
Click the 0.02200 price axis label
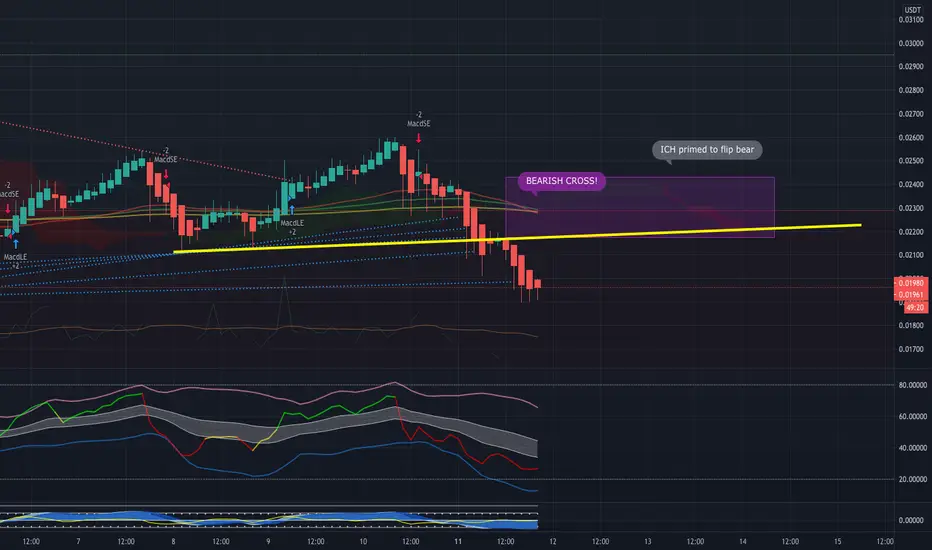point(911,232)
